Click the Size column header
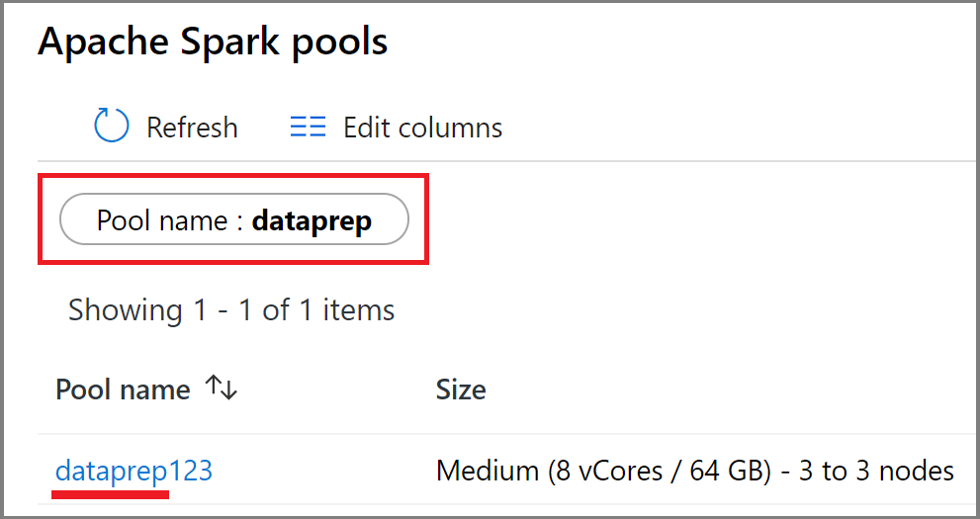The image size is (980, 519). pyautogui.click(x=461, y=389)
